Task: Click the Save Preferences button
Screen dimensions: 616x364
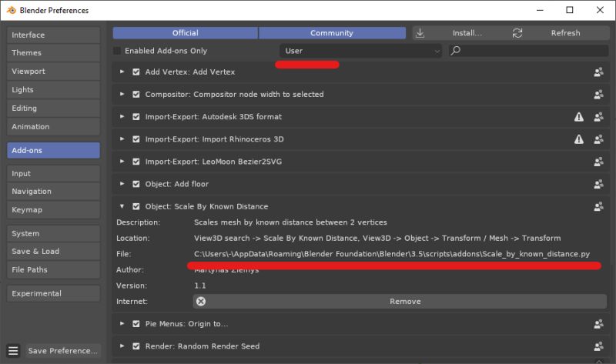Action: click(63, 351)
